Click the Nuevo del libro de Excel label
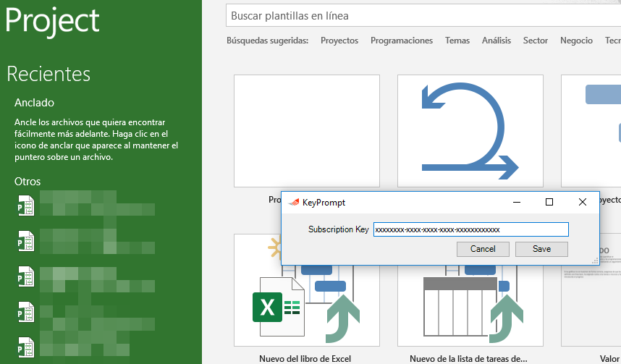This screenshot has height=364, width=621. pyautogui.click(x=305, y=359)
